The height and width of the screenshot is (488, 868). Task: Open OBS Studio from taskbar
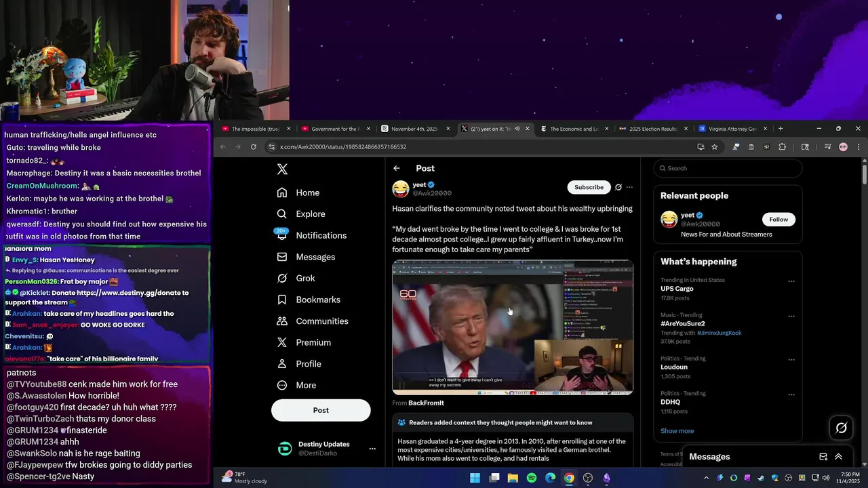click(x=588, y=478)
